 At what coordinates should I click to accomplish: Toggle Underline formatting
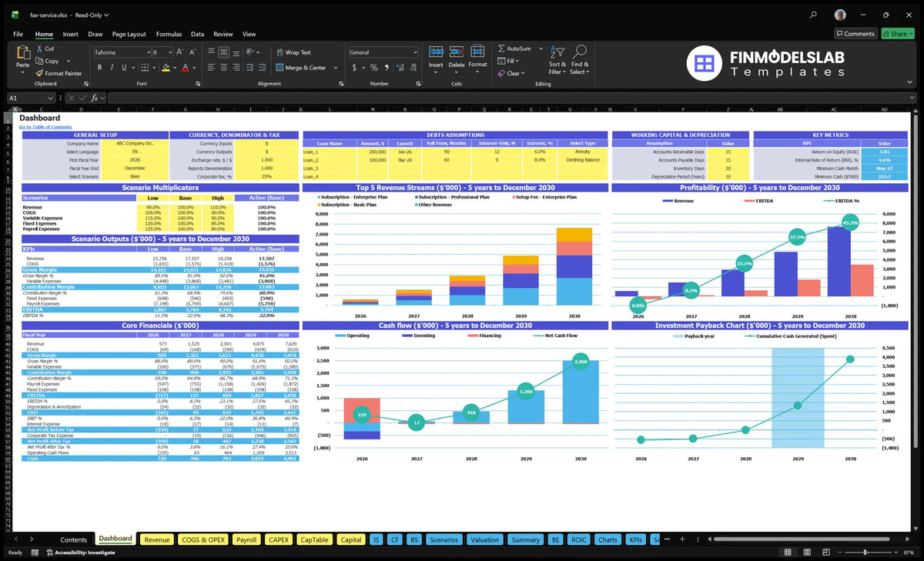(123, 68)
